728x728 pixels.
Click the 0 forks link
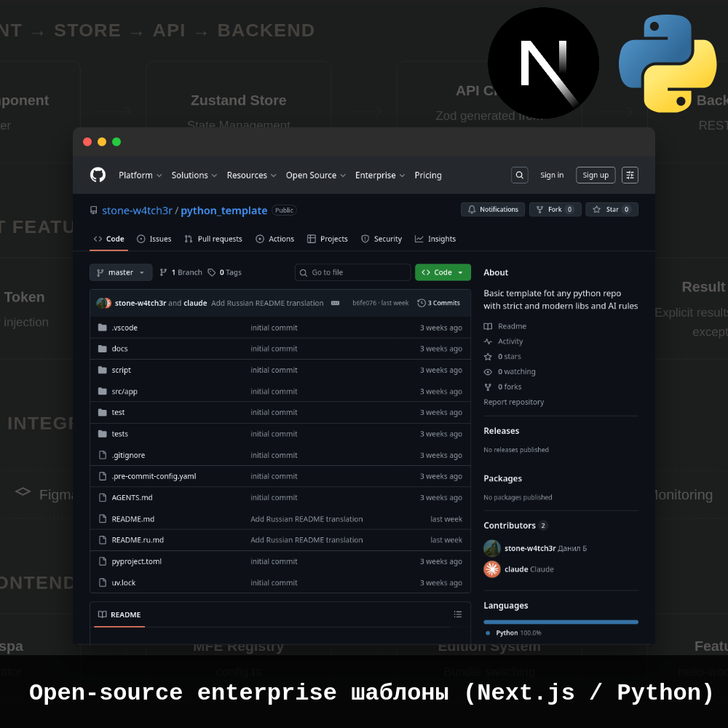[510, 387]
